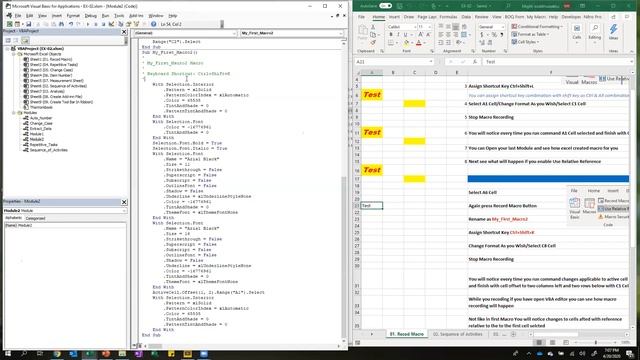This screenshot has height=360, width=640.
Task: Select the 02. Sequence of Activities sheet tab
Action: tap(457, 334)
